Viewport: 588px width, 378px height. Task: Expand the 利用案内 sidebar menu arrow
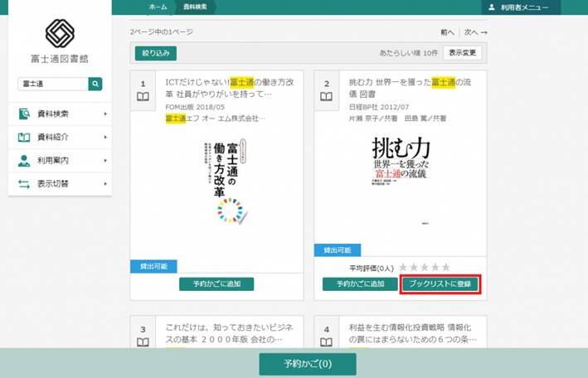coord(105,161)
